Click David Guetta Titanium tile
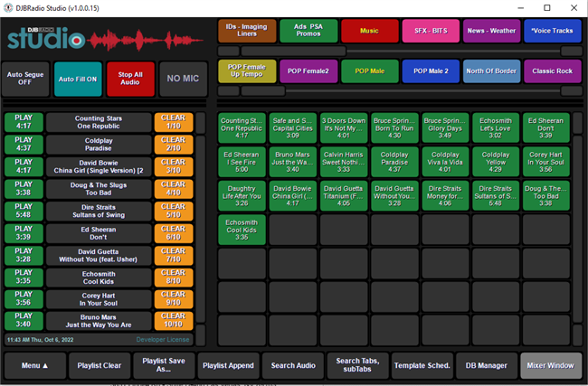The image size is (588, 386). tap(344, 195)
